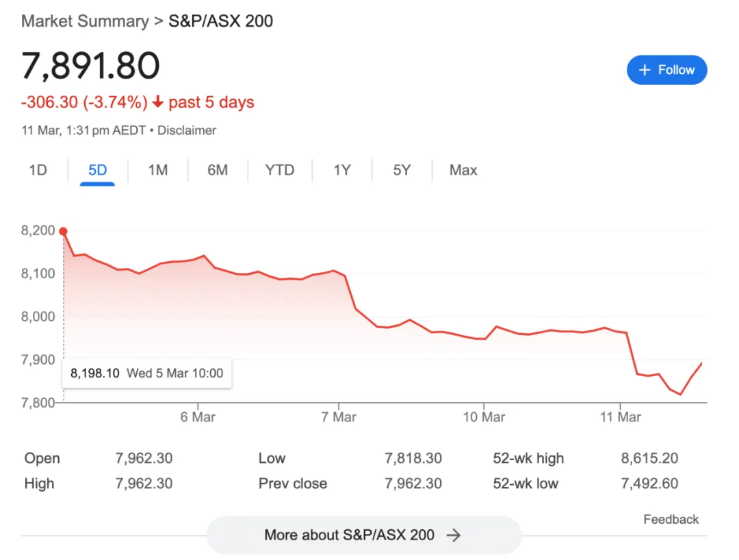Viewport: 739px width, 560px height.
Task: Open the 5Y chart range
Action: pos(402,170)
